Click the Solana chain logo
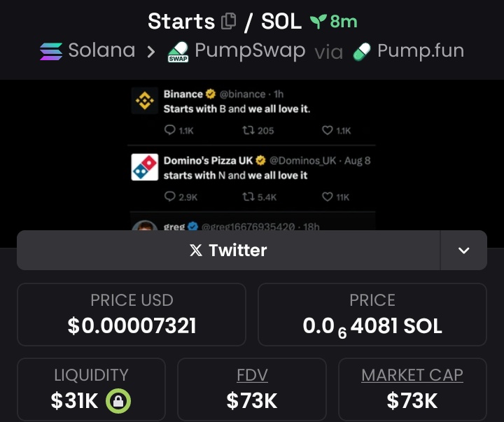Viewport: 504px width, 422px height. 51,51
